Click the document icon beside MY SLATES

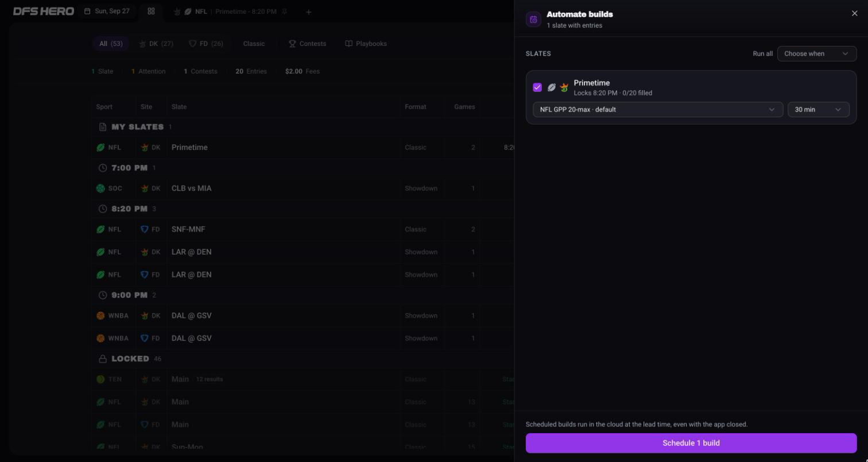coord(103,127)
